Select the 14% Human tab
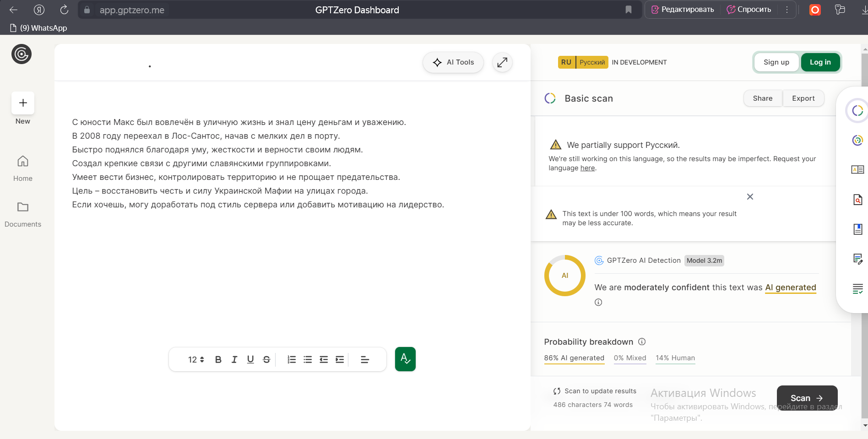The width and height of the screenshot is (868, 439). tap(675, 358)
